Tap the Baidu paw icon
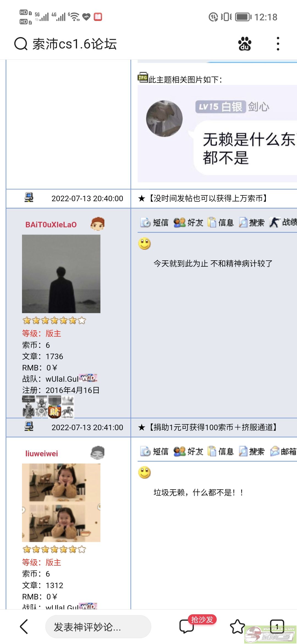This screenshot has height=644, width=297. coord(245,44)
